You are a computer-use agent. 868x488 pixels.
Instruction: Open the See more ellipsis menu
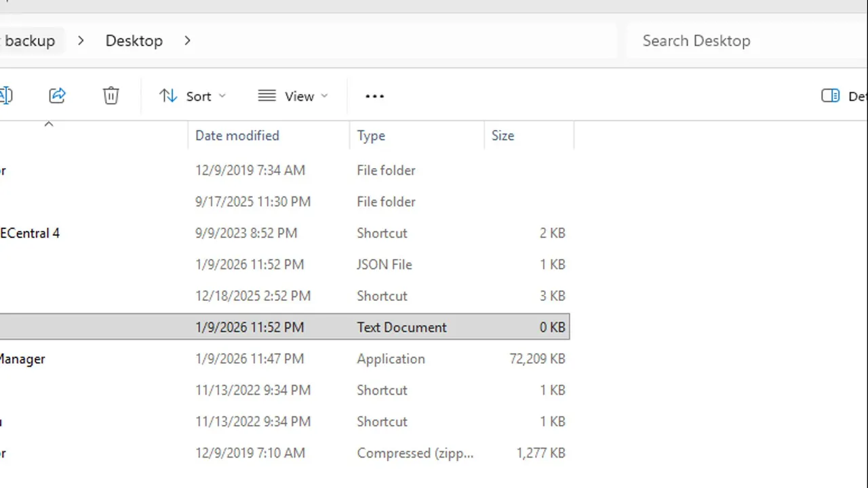(374, 96)
